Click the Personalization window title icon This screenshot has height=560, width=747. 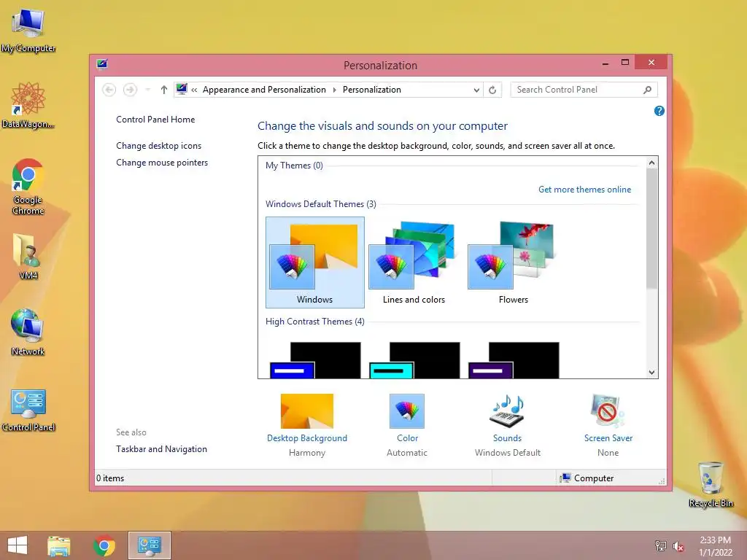pos(102,64)
